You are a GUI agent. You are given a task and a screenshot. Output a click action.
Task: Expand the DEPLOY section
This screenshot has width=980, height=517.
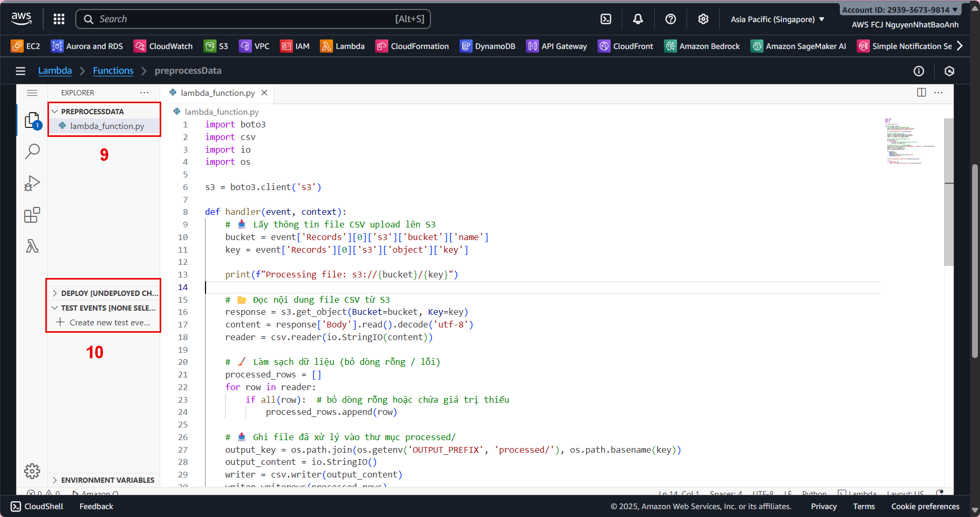pos(104,293)
